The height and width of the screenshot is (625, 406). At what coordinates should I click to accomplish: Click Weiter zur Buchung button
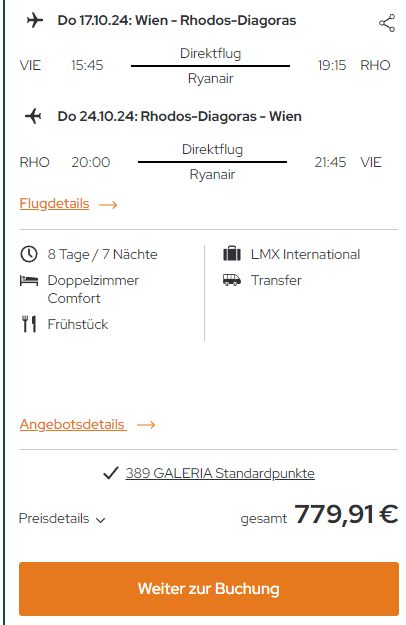coord(209,589)
